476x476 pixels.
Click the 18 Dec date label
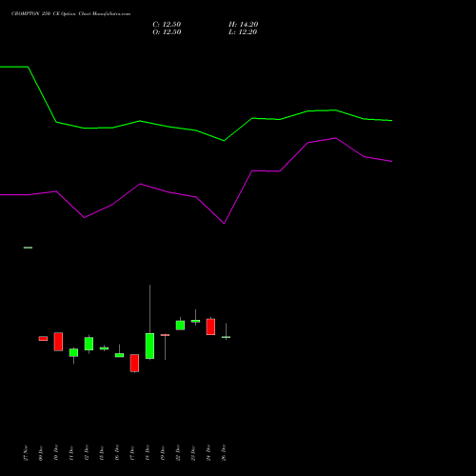click(148, 453)
